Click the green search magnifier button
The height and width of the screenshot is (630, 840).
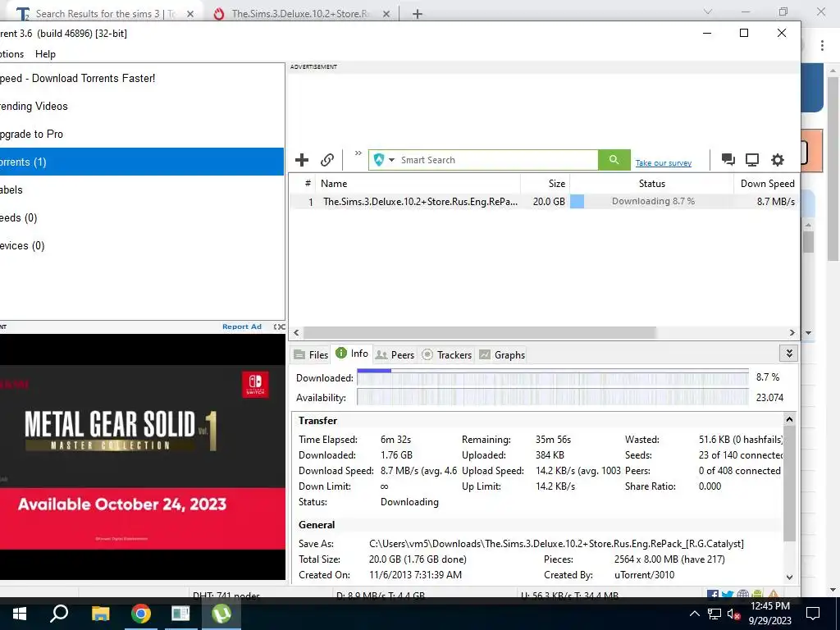click(614, 160)
